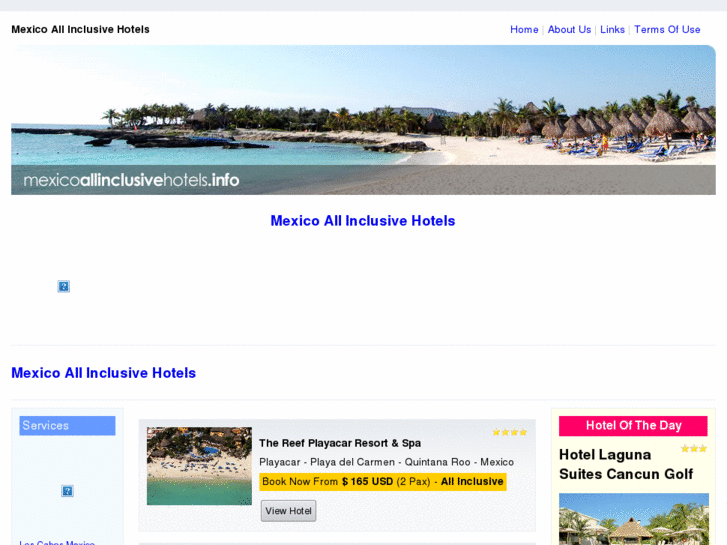Open the Links page in top navigation
The width and height of the screenshot is (727, 545).
click(612, 30)
